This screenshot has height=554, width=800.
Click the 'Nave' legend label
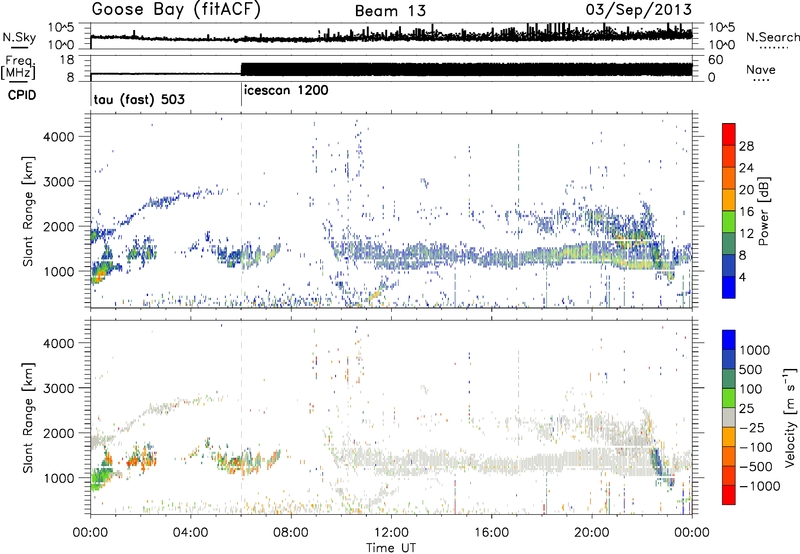pos(761,70)
